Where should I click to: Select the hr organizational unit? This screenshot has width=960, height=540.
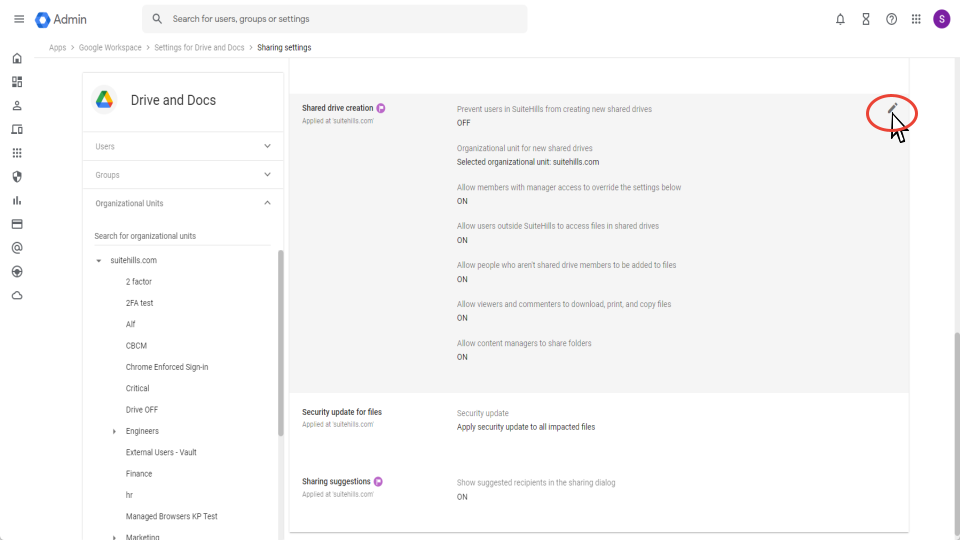pyautogui.click(x=129, y=495)
